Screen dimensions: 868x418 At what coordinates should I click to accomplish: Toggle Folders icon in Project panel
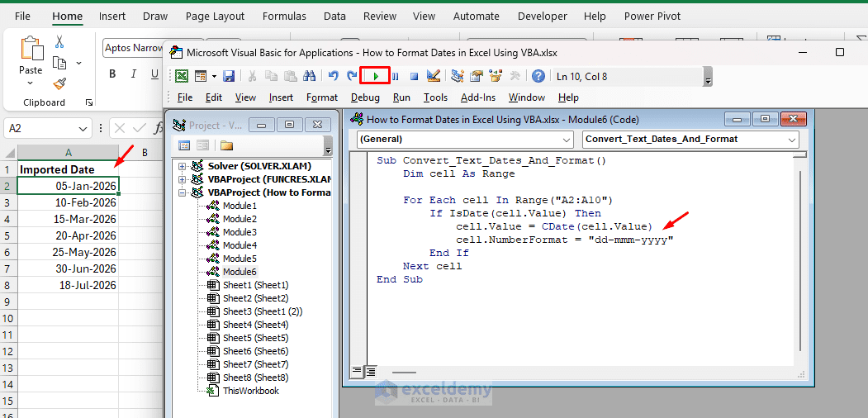tap(226, 145)
